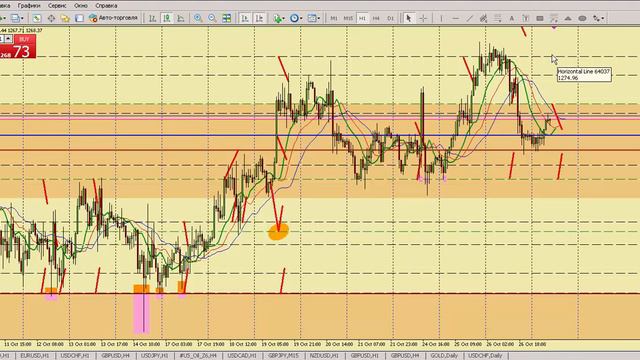Screen dimensions: 640x360
Task: Open the Сервис menu
Action: click(57, 6)
